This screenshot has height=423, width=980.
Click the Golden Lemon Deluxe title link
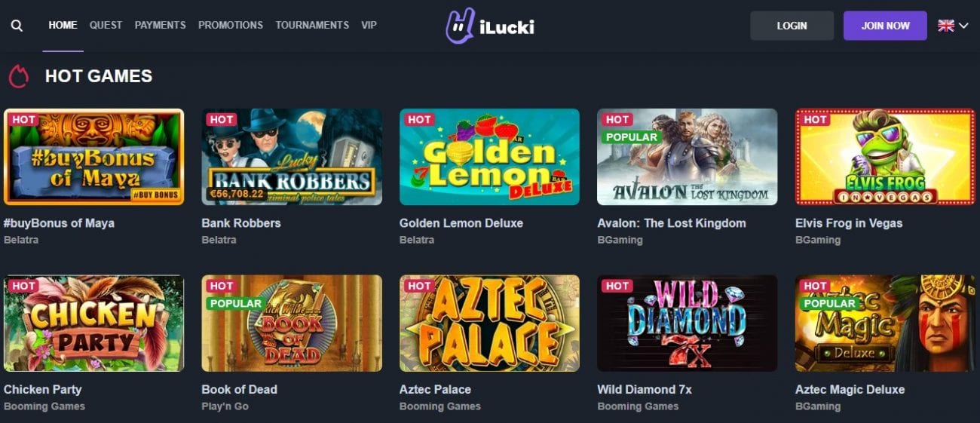point(461,223)
